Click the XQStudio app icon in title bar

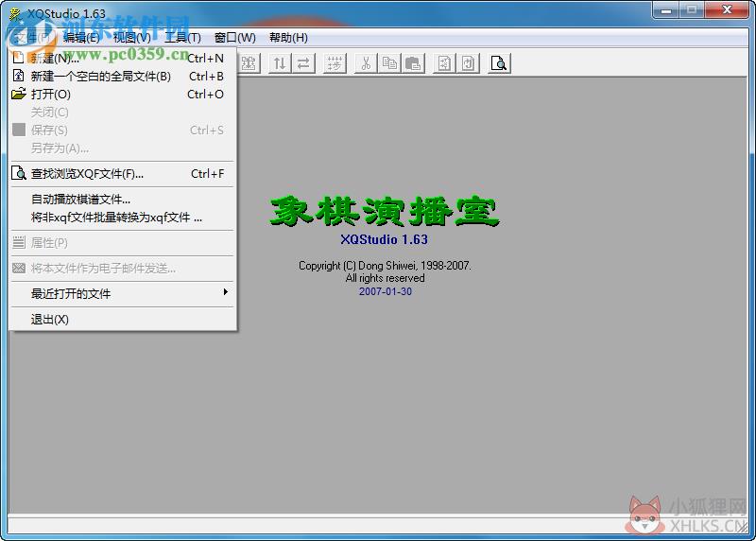point(15,14)
